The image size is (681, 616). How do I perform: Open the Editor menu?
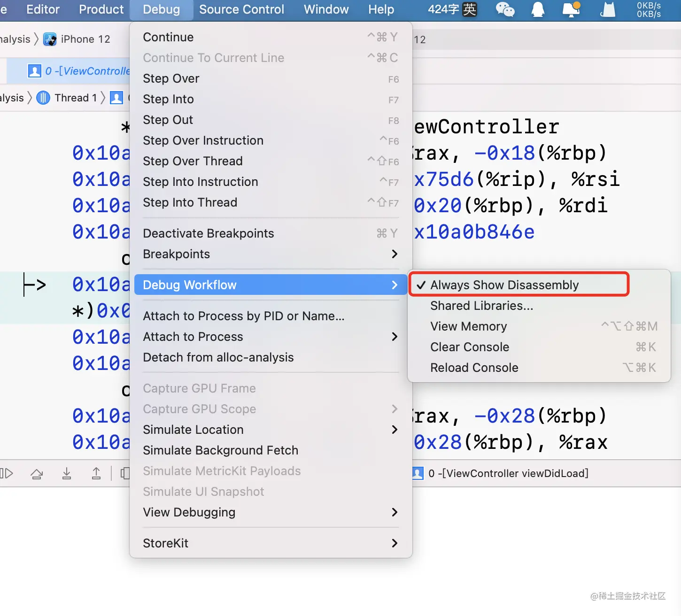point(43,9)
